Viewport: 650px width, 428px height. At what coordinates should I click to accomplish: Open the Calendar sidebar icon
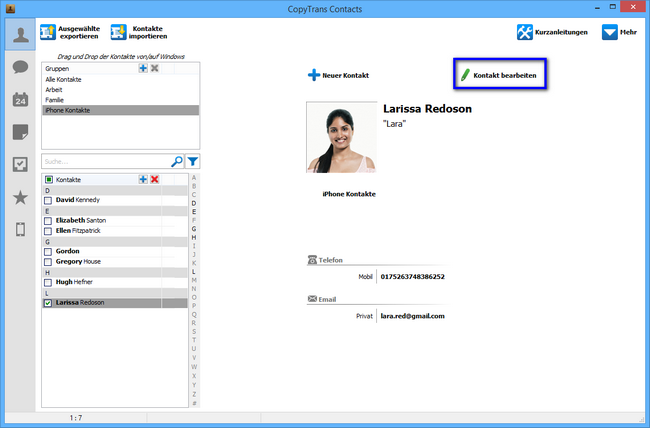coord(19,100)
